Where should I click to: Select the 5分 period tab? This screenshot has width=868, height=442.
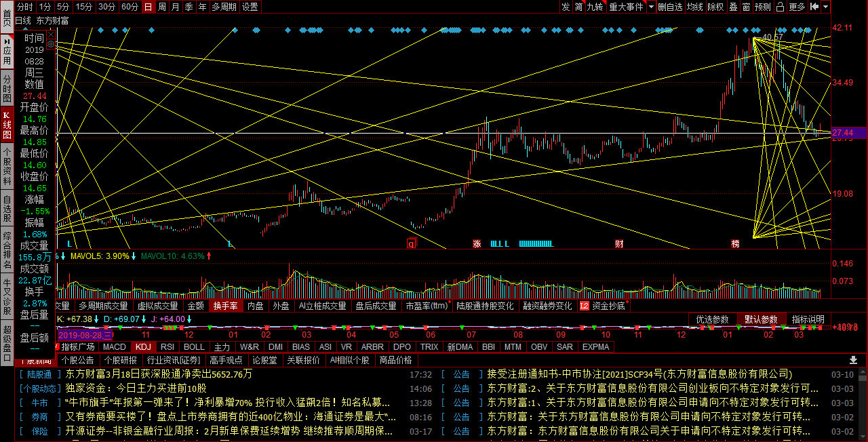pyautogui.click(x=63, y=7)
